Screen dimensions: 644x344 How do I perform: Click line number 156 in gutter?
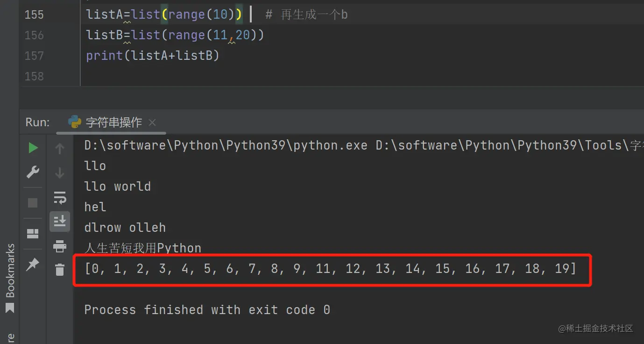pos(34,35)
